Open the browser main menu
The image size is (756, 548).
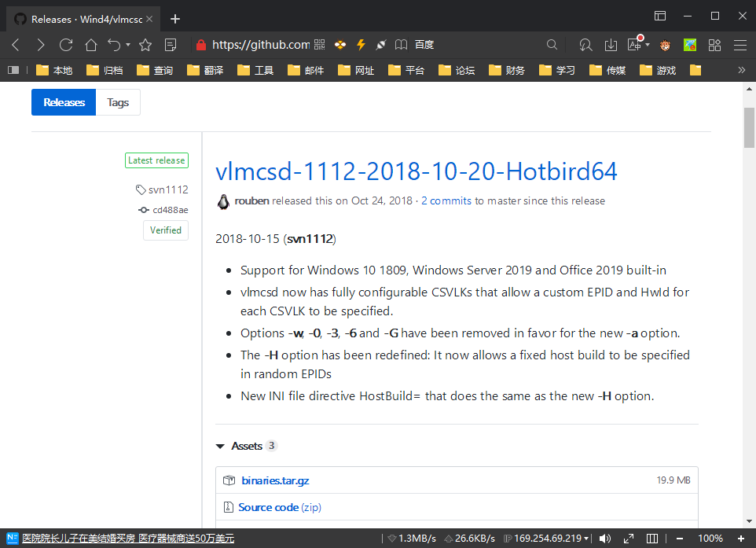(740, 45)
